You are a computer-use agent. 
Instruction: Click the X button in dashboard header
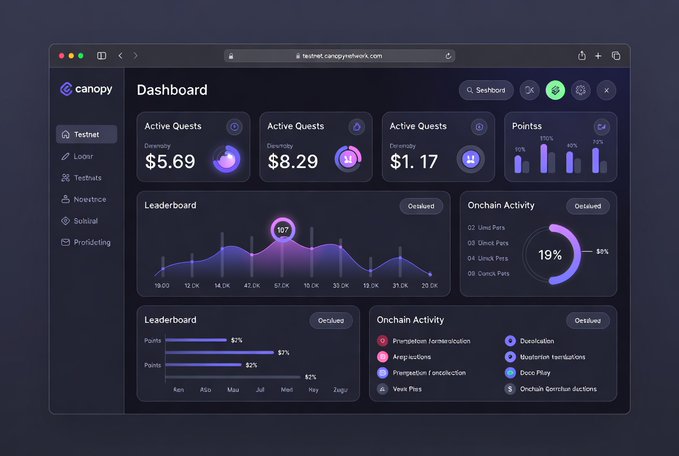point(606,90)
